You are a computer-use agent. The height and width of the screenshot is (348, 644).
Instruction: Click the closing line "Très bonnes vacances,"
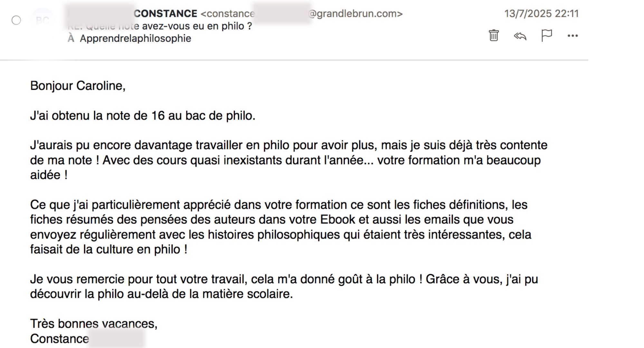pos(94,324)
